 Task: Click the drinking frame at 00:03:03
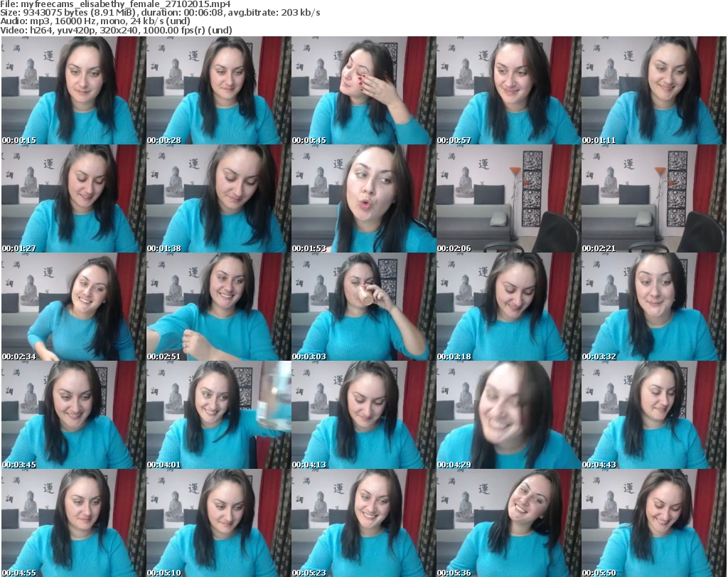tap(363, 307)
